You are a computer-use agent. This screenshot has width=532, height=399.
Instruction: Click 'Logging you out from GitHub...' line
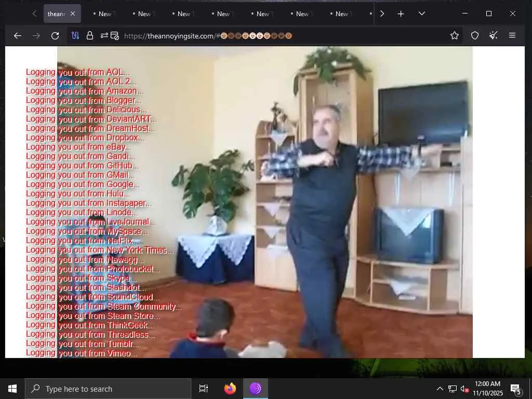83,166
